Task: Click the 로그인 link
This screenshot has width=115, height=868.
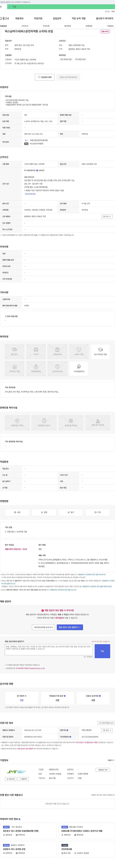Action: [x=107, y=11]
